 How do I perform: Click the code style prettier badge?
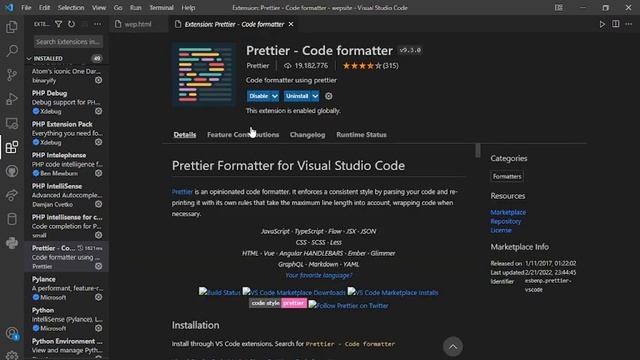tap(278, 303)
